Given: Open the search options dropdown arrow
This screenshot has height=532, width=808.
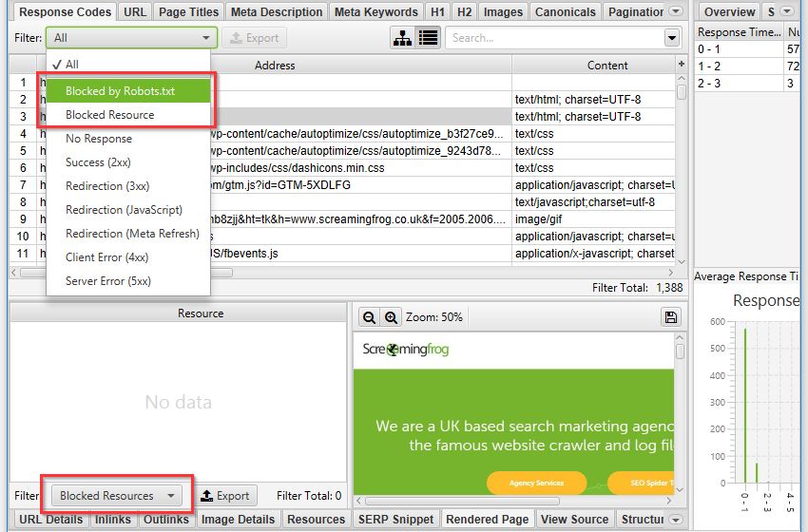Looking at the screenshot, I should point(672,38).
